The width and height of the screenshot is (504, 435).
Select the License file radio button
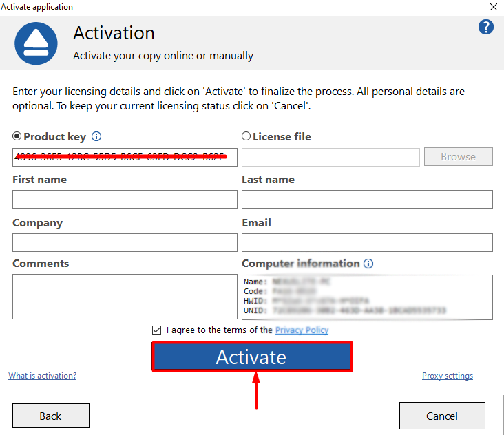click(x=246, y=136)
